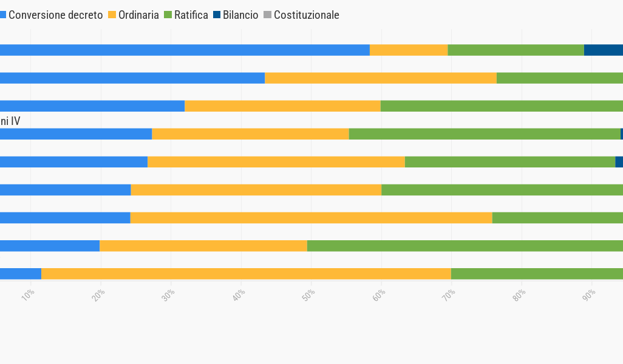
Task: Click the dark blue Bilancio legend swatch
Action: [x=216, y=15]
